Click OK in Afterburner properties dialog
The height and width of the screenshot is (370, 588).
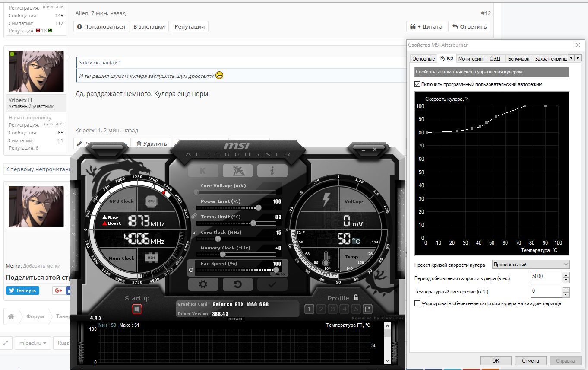496,360
